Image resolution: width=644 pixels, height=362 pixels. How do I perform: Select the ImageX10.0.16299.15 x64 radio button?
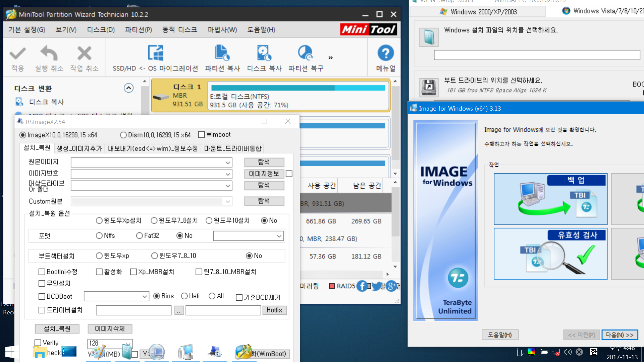tap(23, 135)
